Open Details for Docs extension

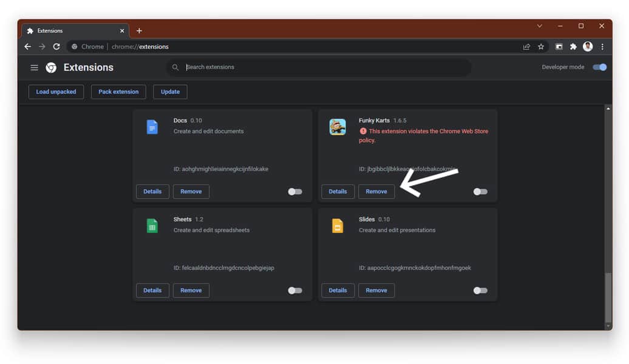[x=152, y=192]
